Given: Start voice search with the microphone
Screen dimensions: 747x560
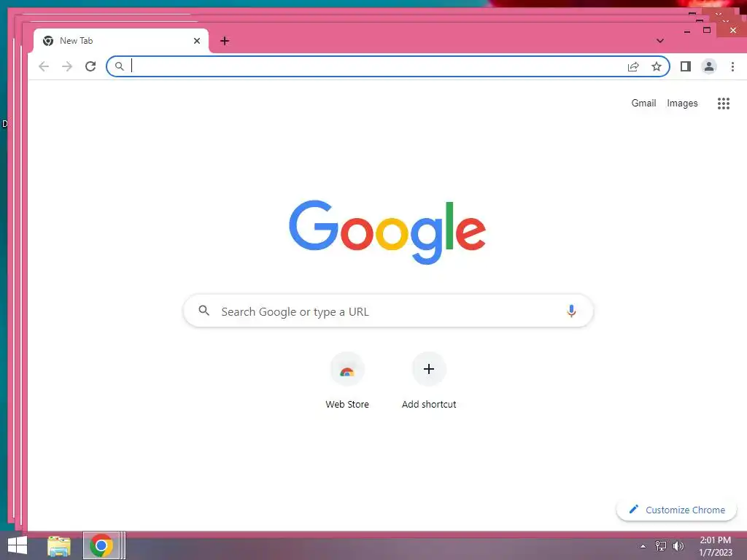Looking at the screenshot, I should pos(571,311).
